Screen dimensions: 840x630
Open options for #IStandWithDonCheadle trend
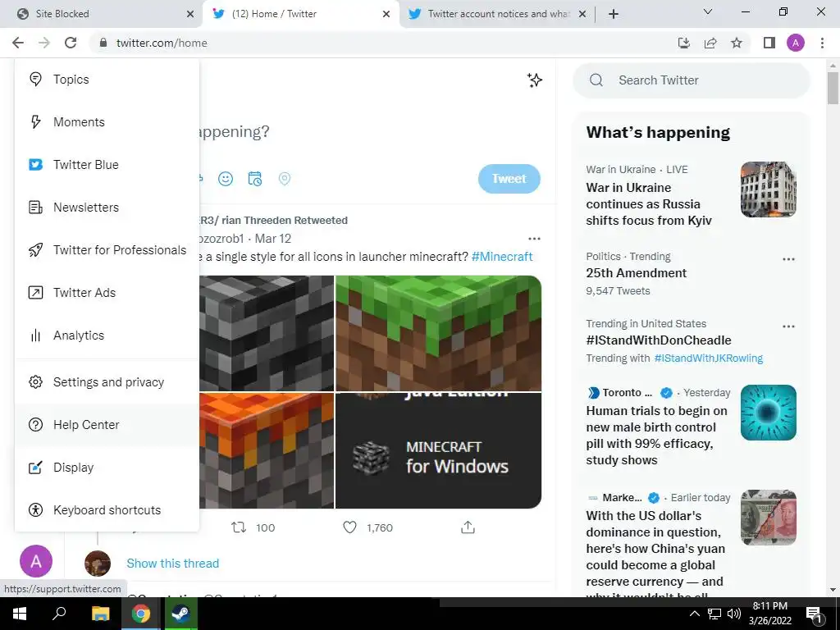788,326
